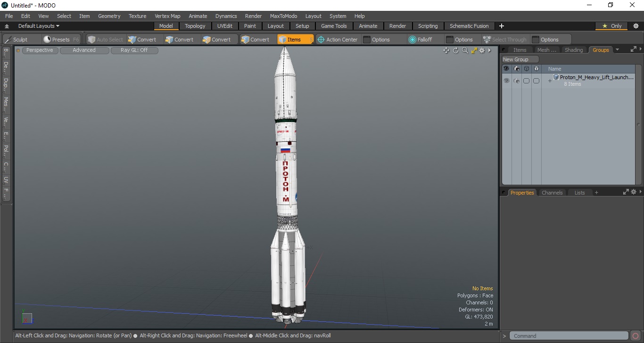Viewport: 644px width, 343px height.
Task: Open the Pol... vertical sidebar tab
Action: (6, 151)
